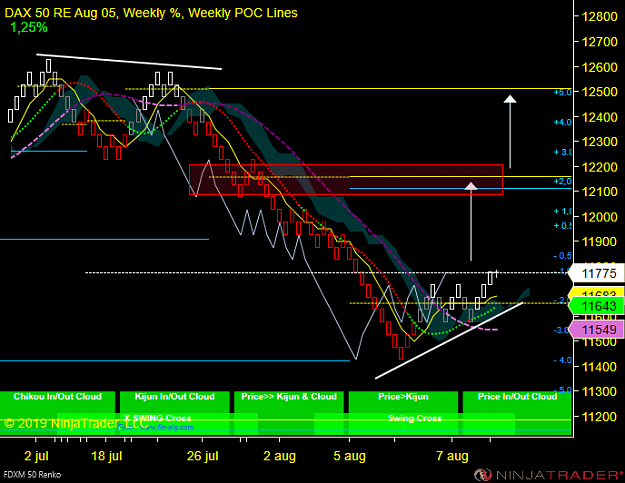
Task: Click the green '1,25%' value
Action: coord(29,27)
